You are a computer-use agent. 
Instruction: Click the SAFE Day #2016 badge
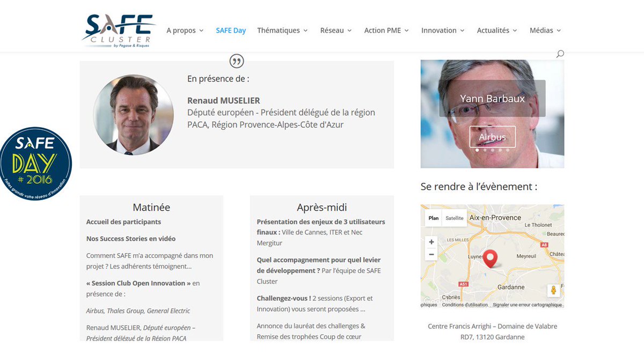click(35, 164)
